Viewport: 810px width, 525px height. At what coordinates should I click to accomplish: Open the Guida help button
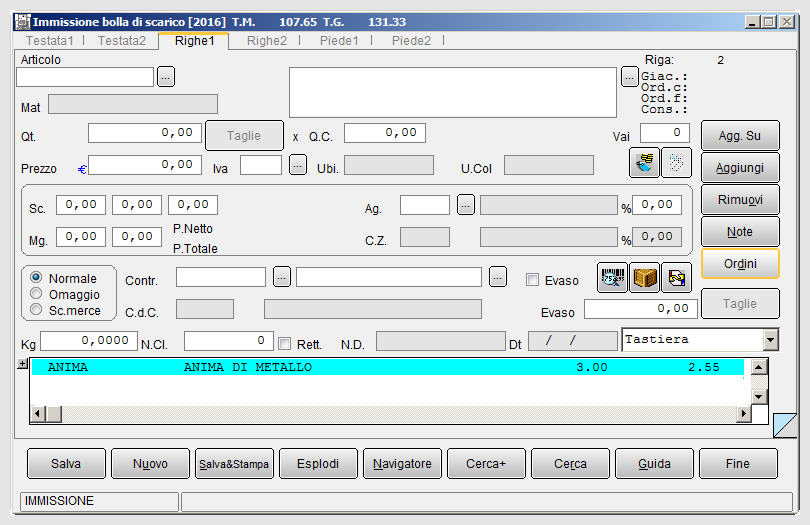[655, 464]
